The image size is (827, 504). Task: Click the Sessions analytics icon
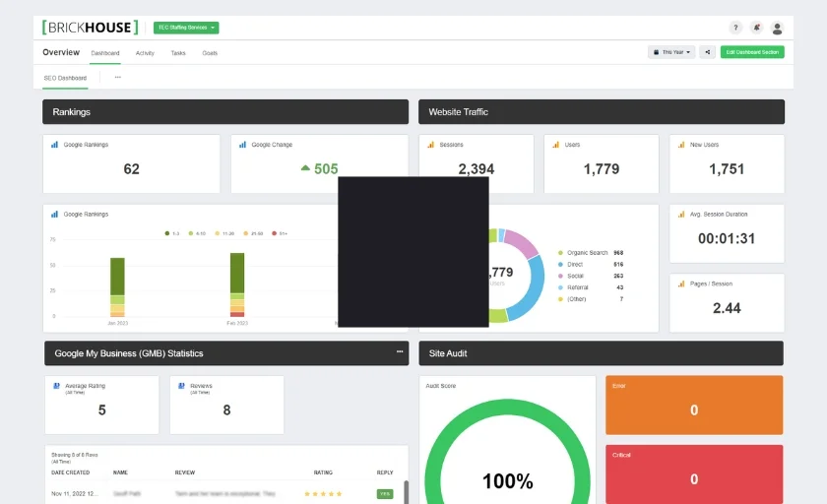431,145
